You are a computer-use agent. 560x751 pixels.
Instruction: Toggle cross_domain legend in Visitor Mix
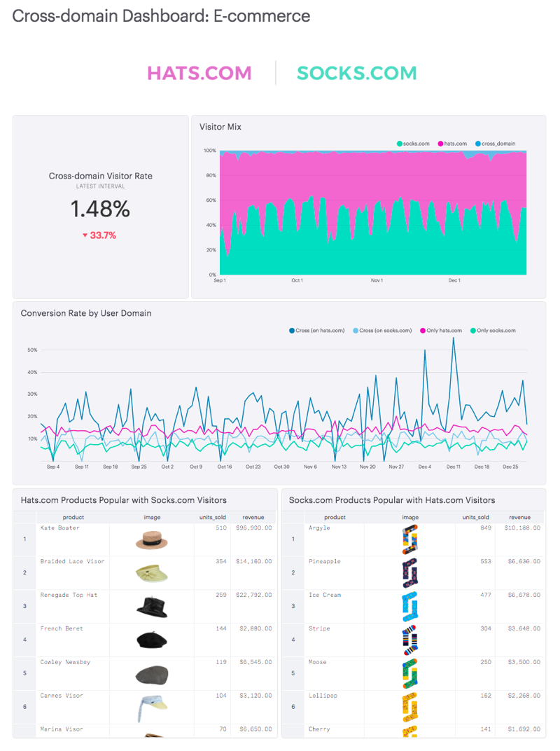point(496,144)
